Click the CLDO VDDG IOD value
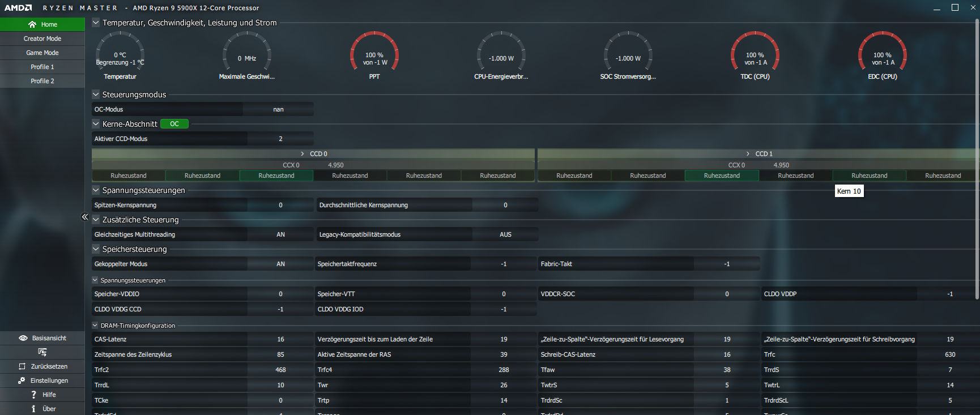 click(x=504, y=309)
